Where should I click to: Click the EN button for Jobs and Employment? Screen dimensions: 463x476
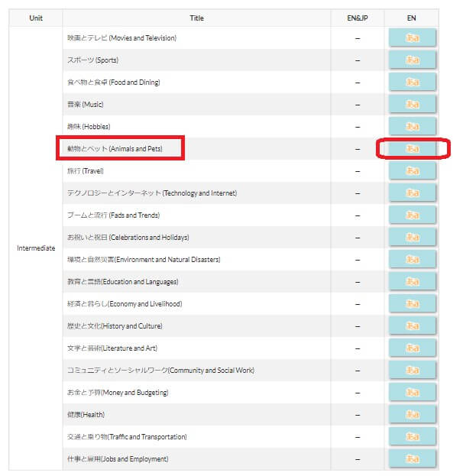[x=413, y=458]
